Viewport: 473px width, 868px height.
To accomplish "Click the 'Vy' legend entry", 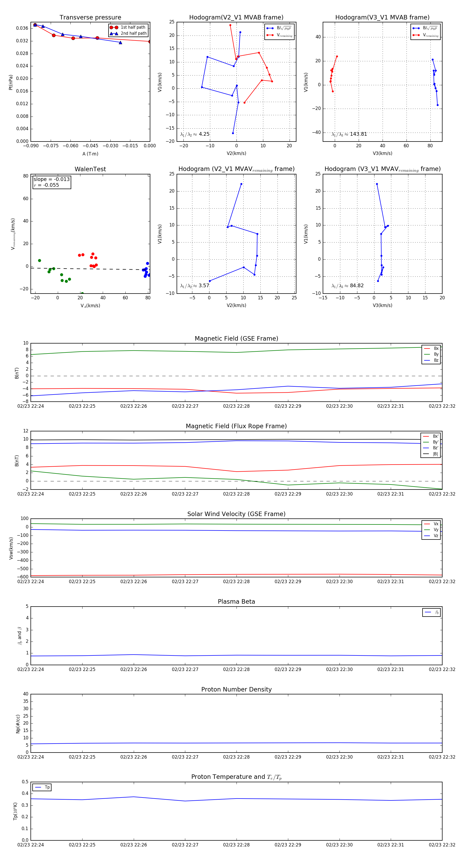I will (x=431, y=530).
